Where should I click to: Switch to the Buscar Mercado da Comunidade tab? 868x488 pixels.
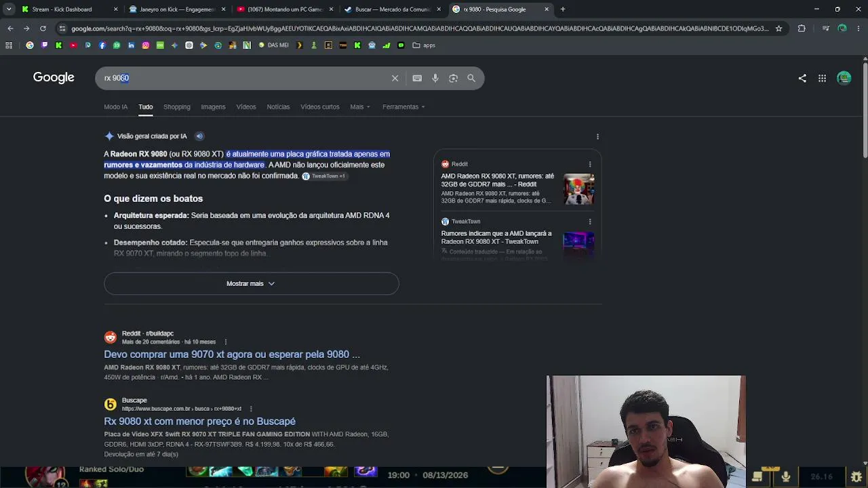(392, 9)
